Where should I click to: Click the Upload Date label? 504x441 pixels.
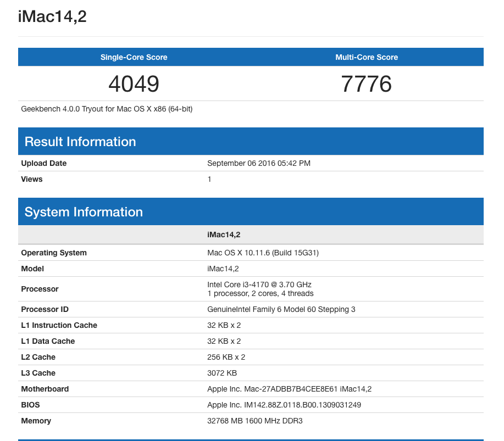click(44, 163)
